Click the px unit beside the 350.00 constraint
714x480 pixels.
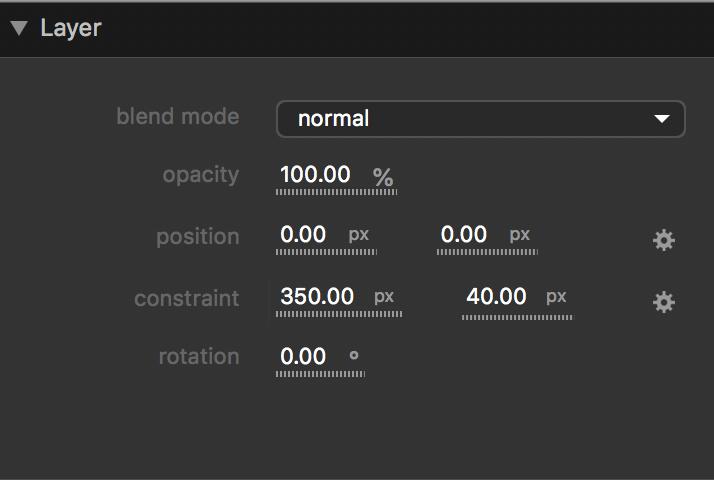point(384,297)
